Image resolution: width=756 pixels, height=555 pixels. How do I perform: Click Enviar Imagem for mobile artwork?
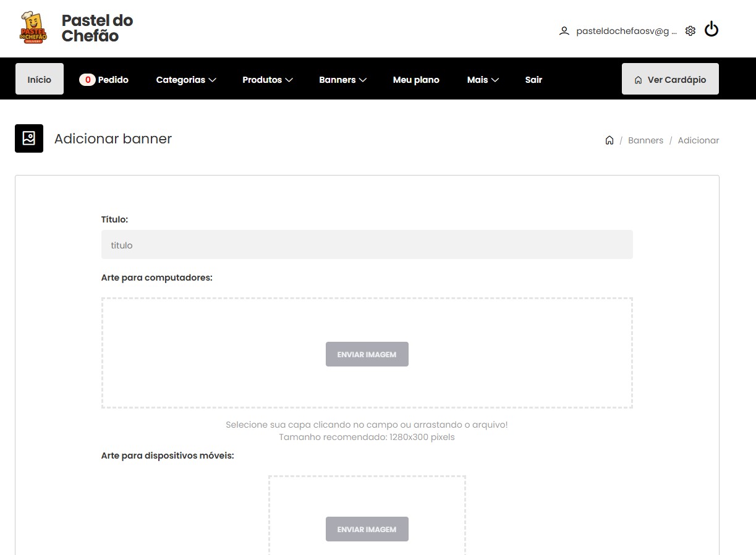tap(367, 528)
